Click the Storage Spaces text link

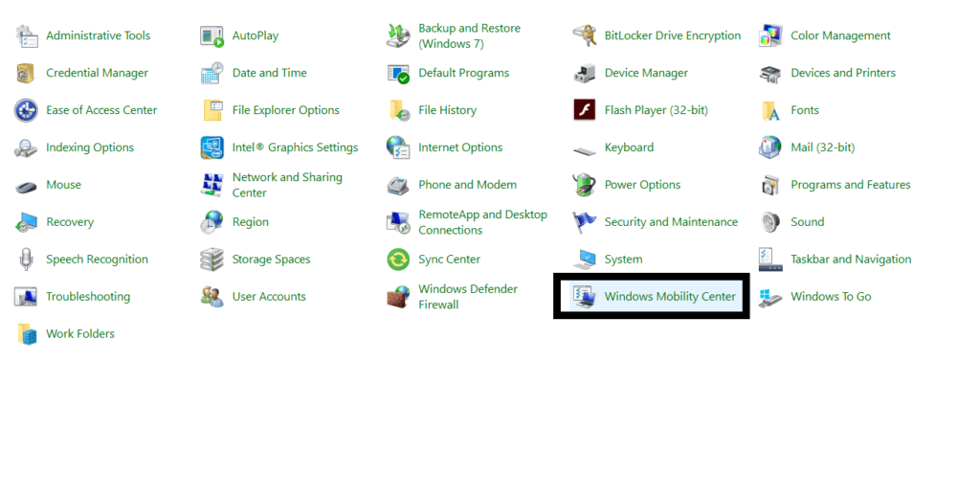[x=271, y=260]
